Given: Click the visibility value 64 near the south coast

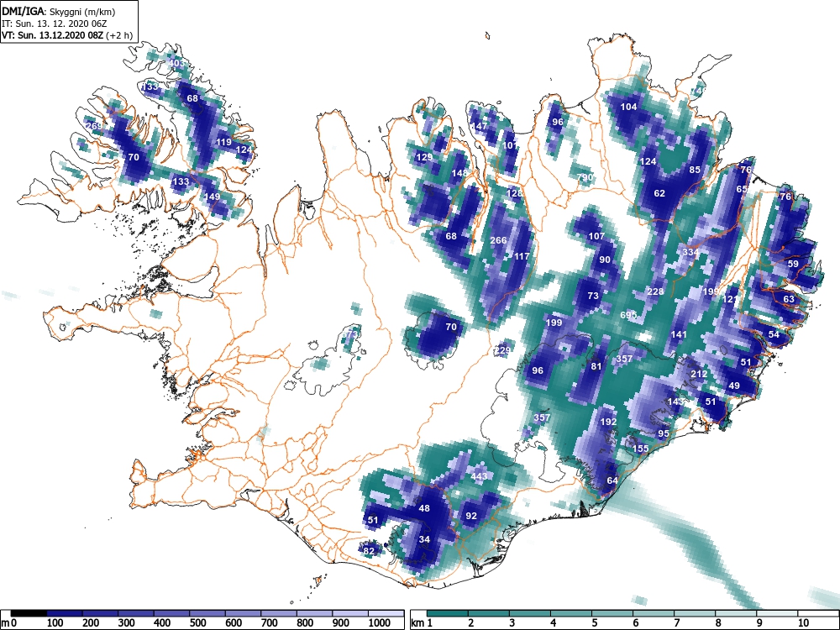Looking at the screenshot, I should coord(612,480).
